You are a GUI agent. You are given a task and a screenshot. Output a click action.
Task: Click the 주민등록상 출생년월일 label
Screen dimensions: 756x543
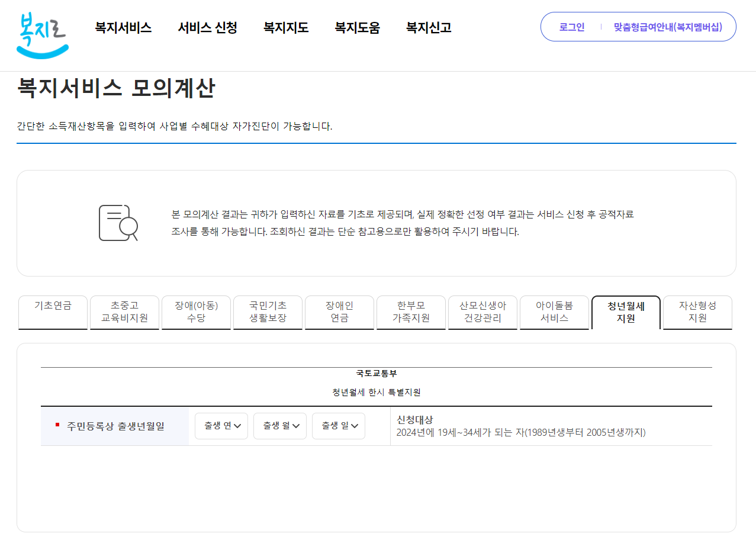point(115,426)
